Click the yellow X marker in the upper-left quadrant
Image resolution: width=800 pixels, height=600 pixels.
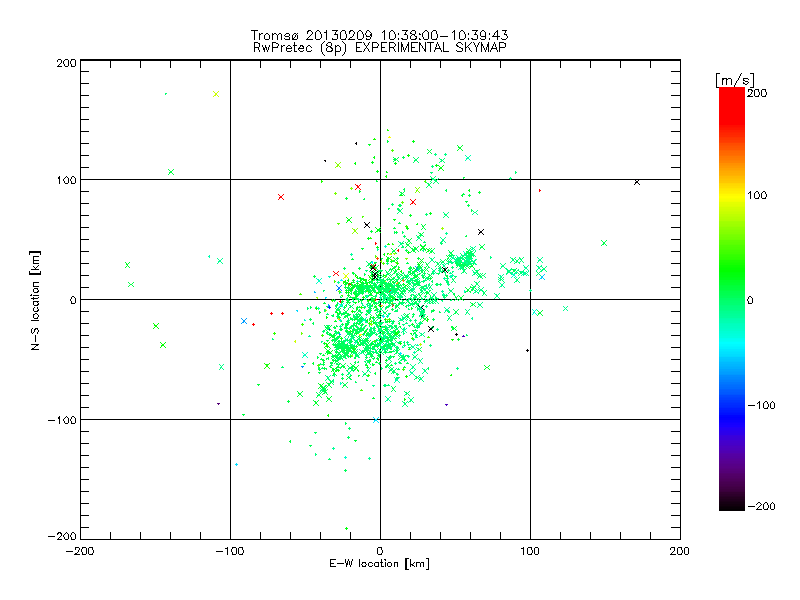[x=216, y=94]
